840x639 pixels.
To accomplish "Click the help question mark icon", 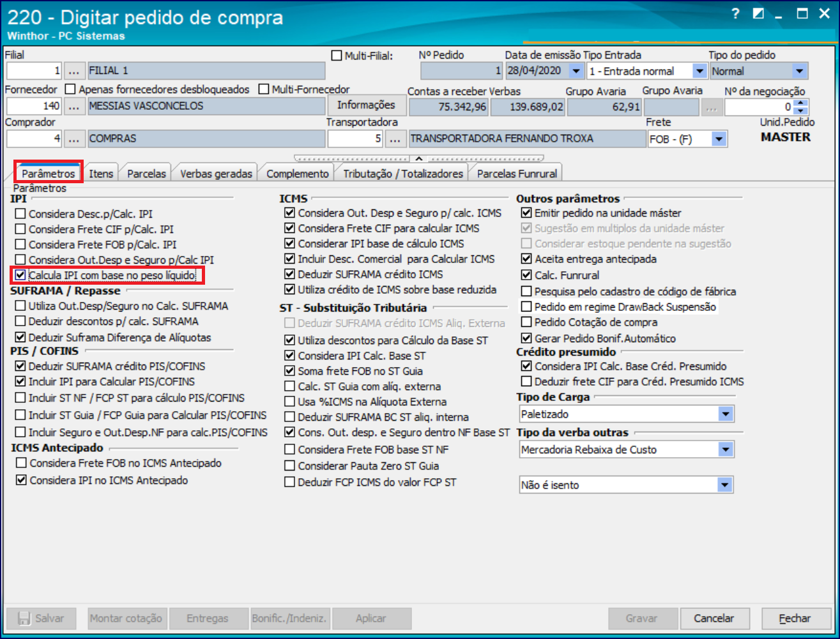I will coord(736,15).
